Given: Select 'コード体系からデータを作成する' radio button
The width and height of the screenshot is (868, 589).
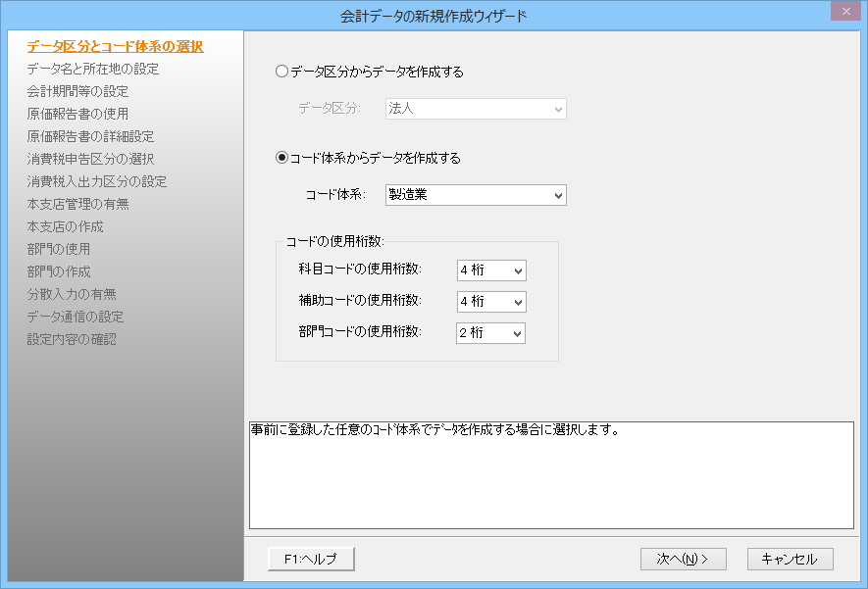Looking at the screenshot, I should tap(282, 158).
